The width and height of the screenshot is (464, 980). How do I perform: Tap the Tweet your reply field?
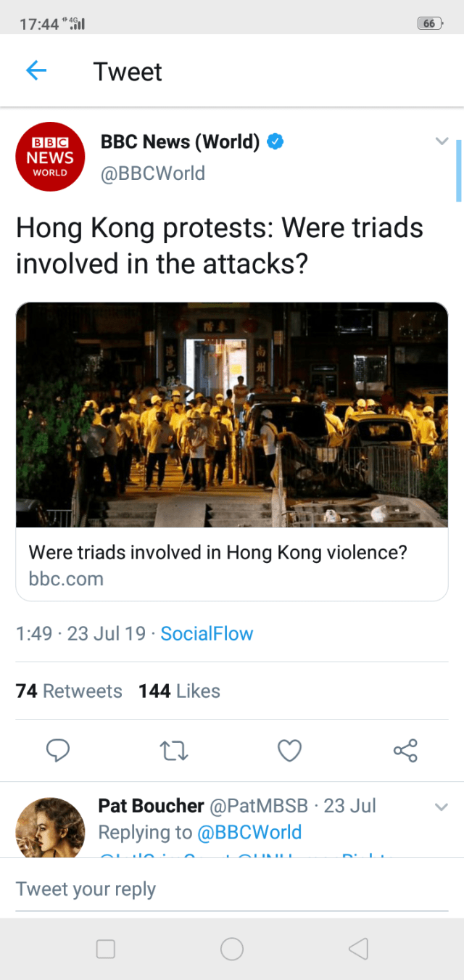pos(232,889)
